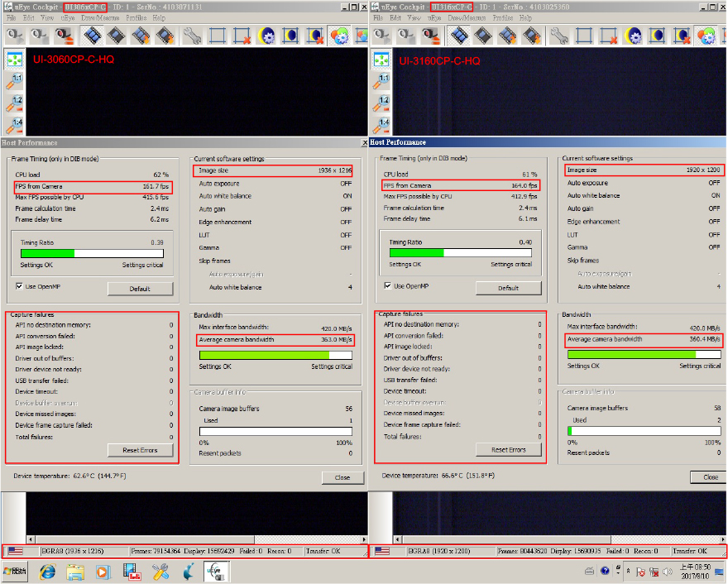The image size is (728, 584).
Task: Click the first film strip icon in left toolbar
Action: [93, 36]
